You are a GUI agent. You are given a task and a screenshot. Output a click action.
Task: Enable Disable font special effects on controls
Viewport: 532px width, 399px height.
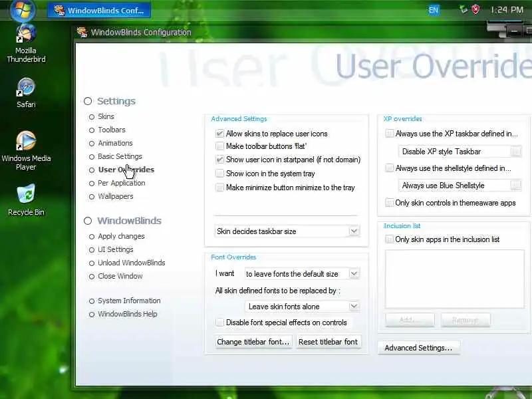click(220, 323)
